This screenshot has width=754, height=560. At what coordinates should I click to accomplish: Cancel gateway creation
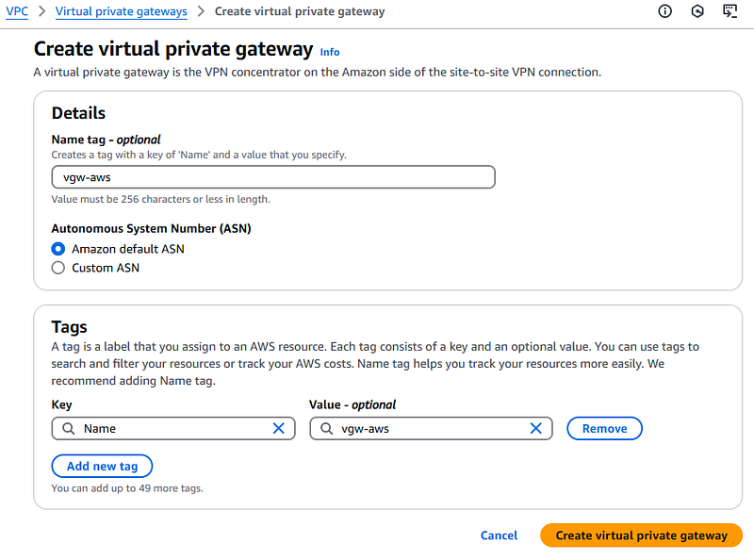pos(499,535)
